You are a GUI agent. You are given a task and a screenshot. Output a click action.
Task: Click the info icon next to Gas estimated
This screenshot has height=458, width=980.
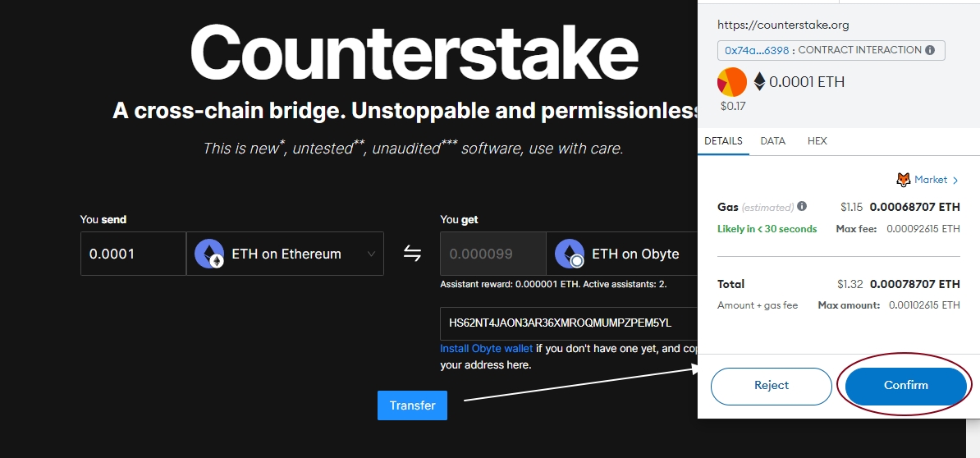pyautogui.click(x=802, y=207)
